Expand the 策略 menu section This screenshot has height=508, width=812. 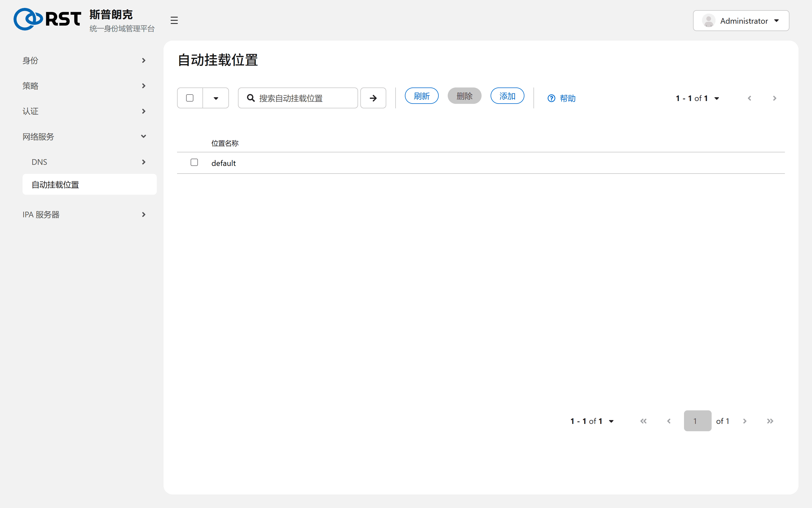pyautogui.click(x=85, y=86)
